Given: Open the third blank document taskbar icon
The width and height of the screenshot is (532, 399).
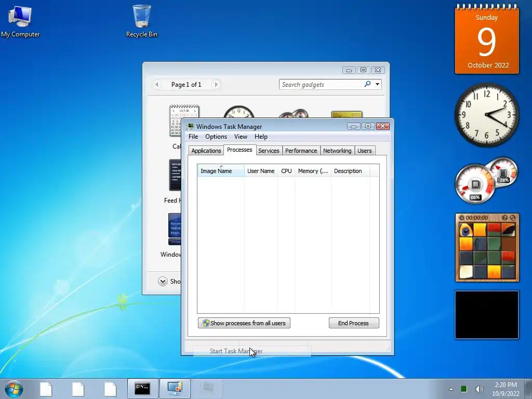Looking at the screenshot, I should click(110, 389).
